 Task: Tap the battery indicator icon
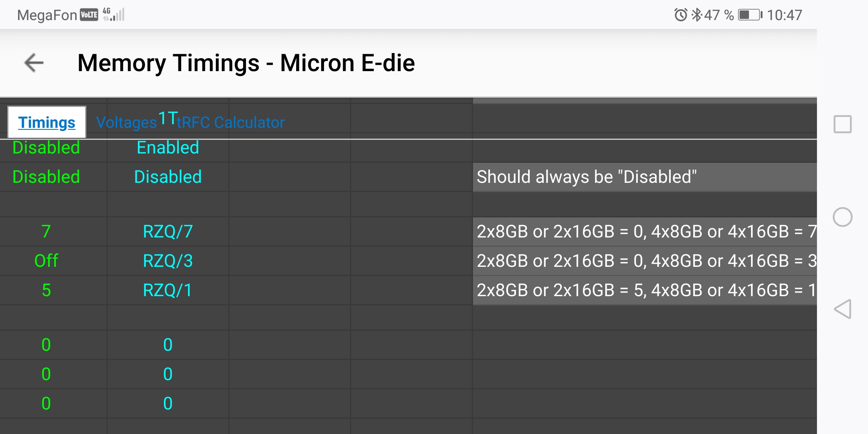tap(750, 15)
